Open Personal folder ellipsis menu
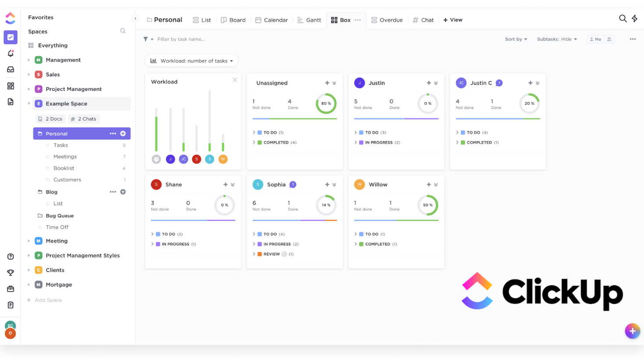This screenshot has width=644, height=364. [x=113, y=133]
